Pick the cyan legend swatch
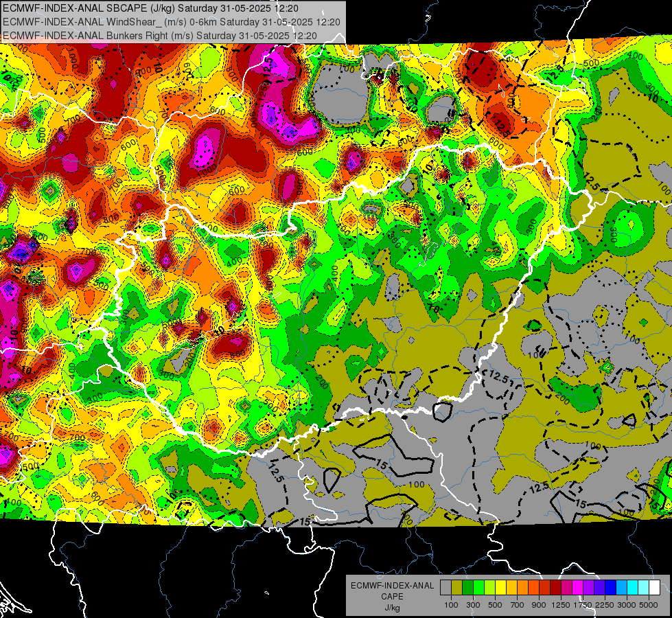The height and width of the screenshot is (618, 672). click(x=633, y=588)
